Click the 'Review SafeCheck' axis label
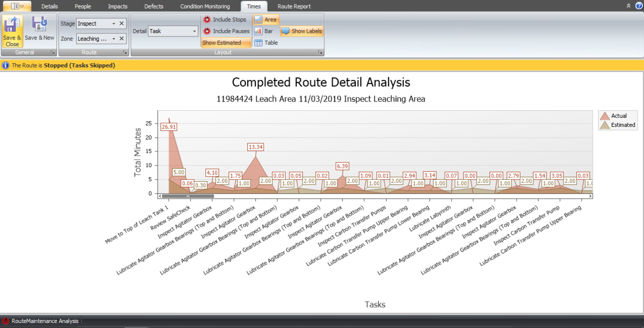This screenshot has width=644, height=328. click(x=170, y=218)
